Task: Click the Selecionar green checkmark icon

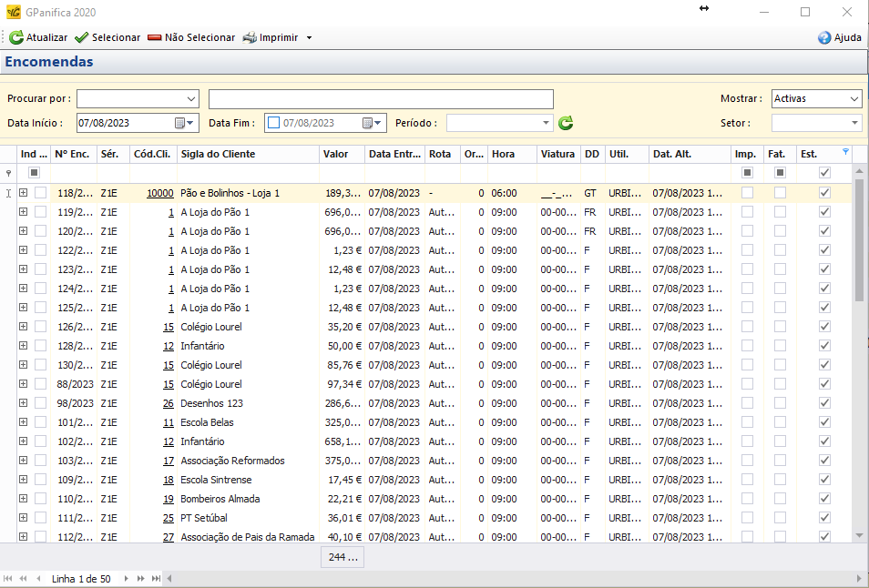Action: tap(82, 37)
